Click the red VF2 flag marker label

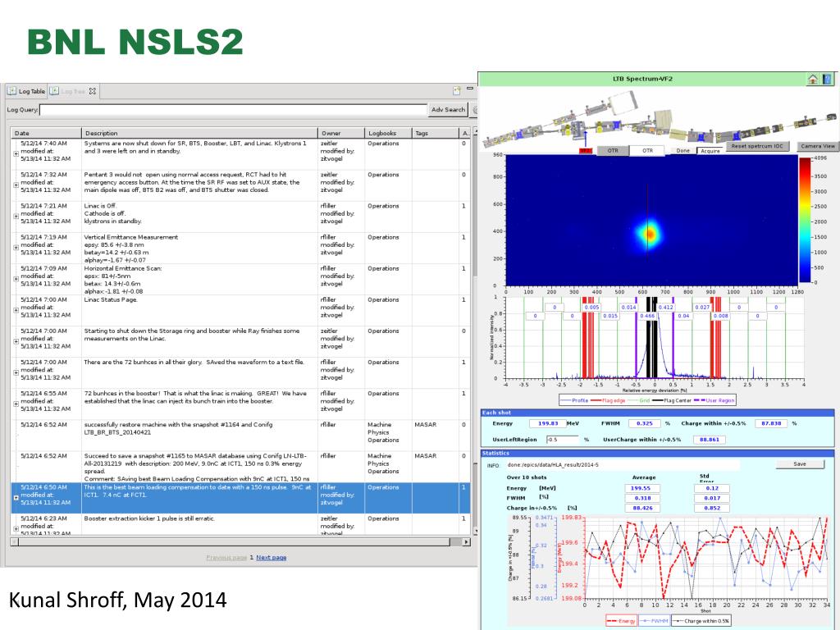coord(586,151)
